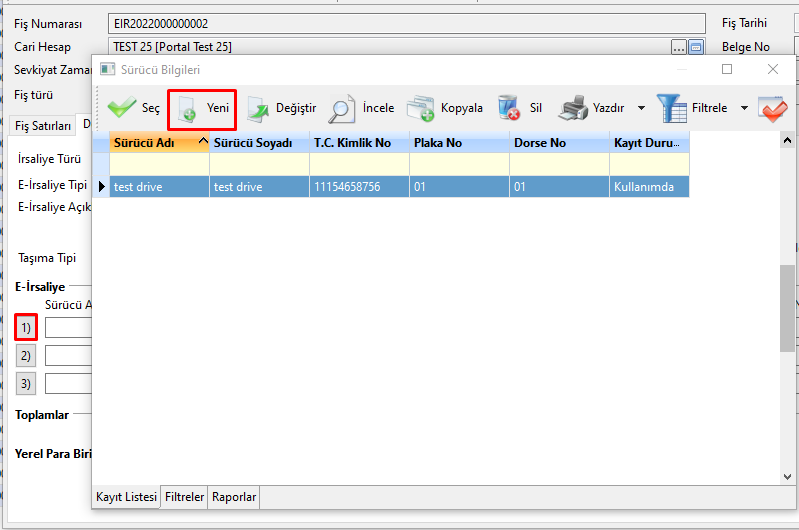Expand the Yazdır dropdown arrow
The height and width of the screenshot is (530, 799).
point(641,108)
